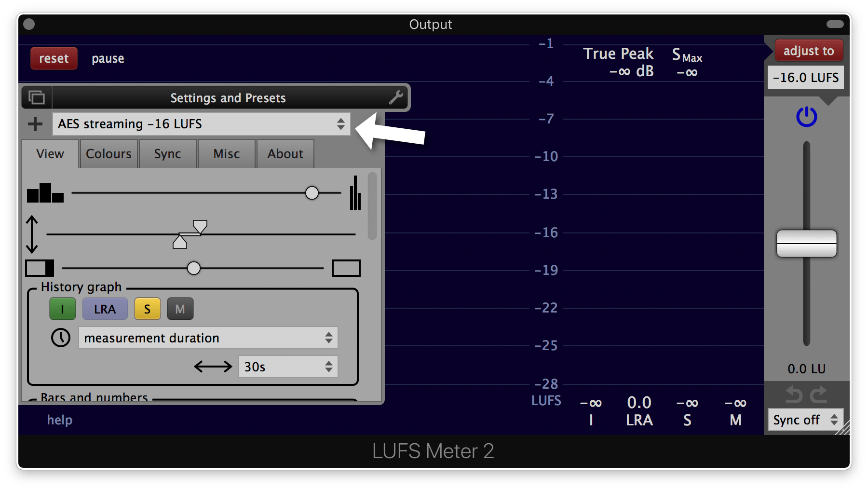Click the M momentary loudness readout
Viewport: 868px width, 490px height.
(x=736, y=411)
